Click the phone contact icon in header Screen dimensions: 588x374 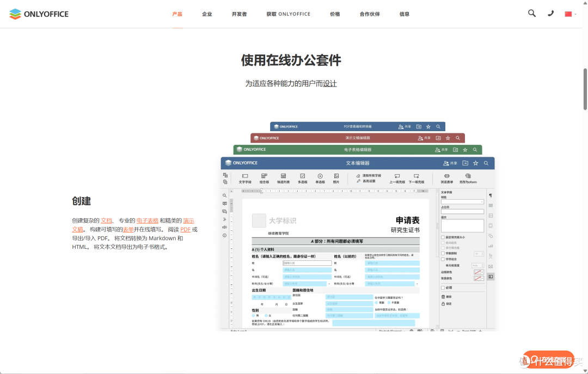click(550, 14)
